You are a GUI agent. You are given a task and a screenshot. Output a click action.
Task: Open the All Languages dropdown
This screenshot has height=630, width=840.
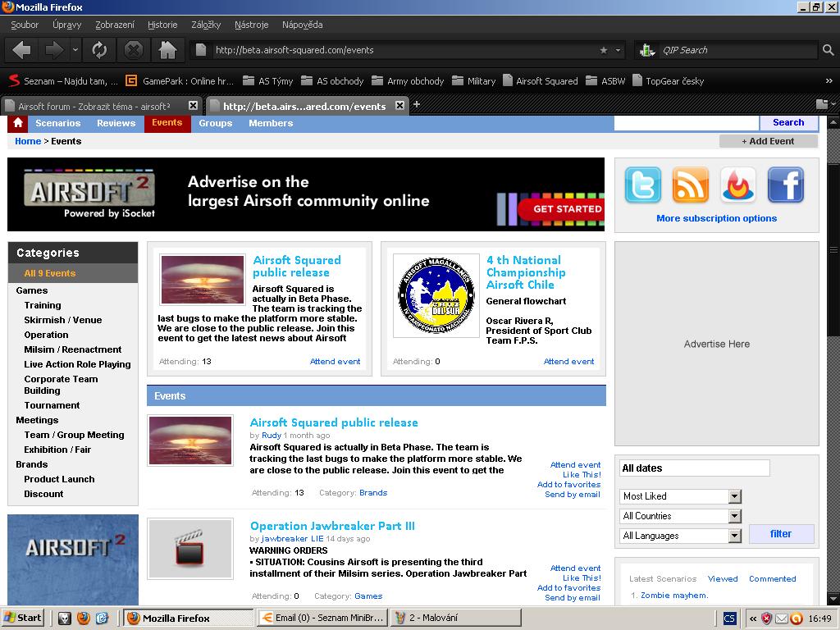point(734,536)
